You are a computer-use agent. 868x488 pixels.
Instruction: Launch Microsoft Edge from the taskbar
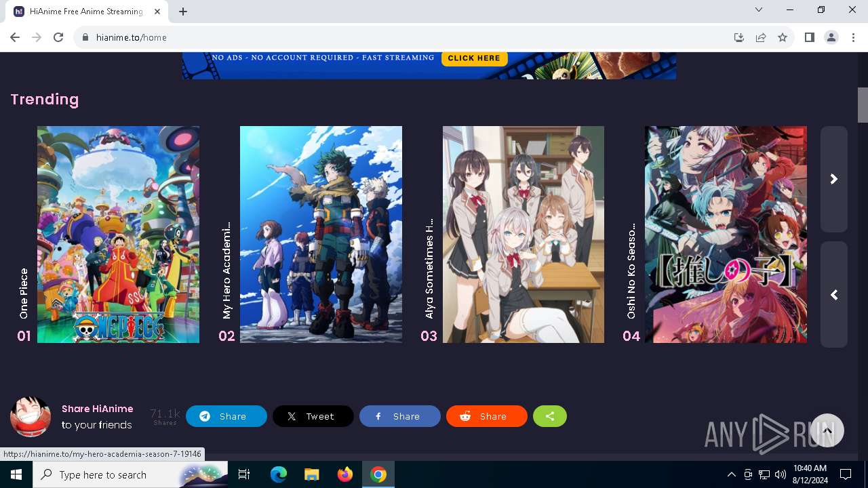(x=279, y=474)
